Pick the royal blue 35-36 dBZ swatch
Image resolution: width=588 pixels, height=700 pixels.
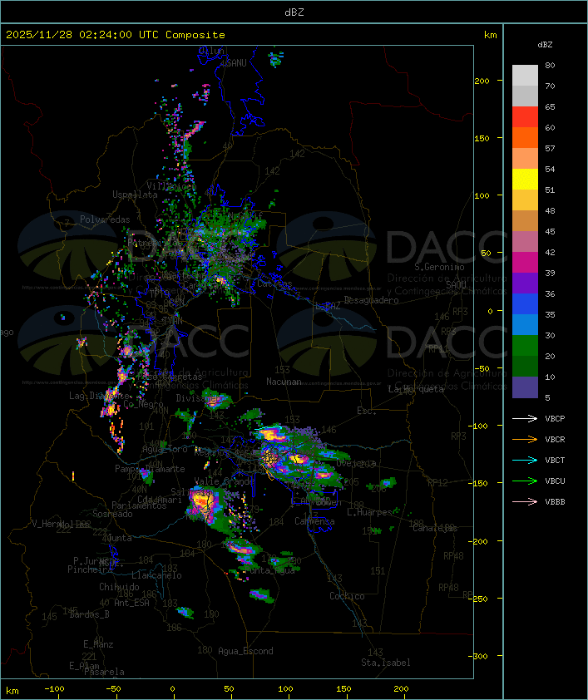click(525, 304)
